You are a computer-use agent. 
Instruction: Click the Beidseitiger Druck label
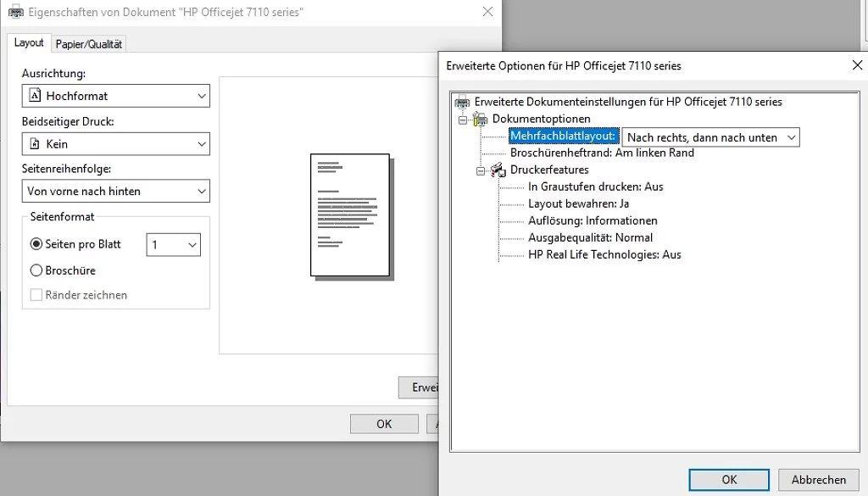68,121
